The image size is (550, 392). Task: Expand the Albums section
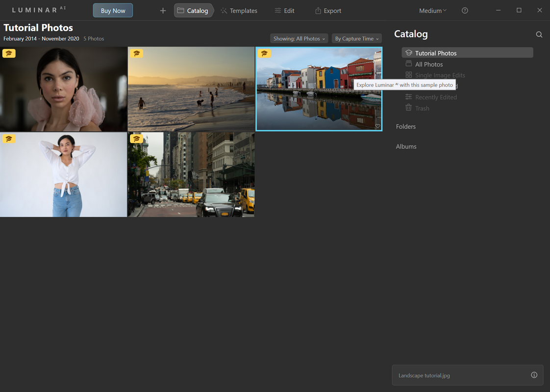click(x=406, y=147)
